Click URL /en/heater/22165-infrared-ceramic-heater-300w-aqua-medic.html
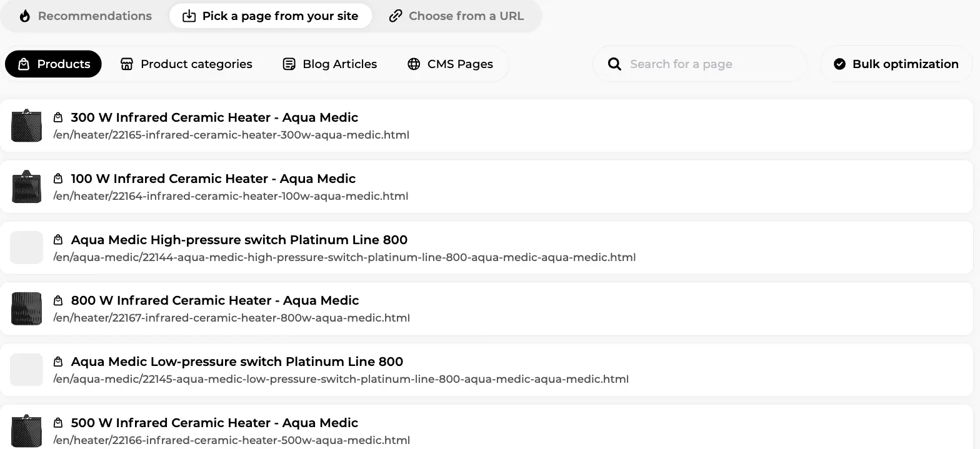The width and height of the screenshot is (980, 449). pyautogui.click(x=231, y=135)
